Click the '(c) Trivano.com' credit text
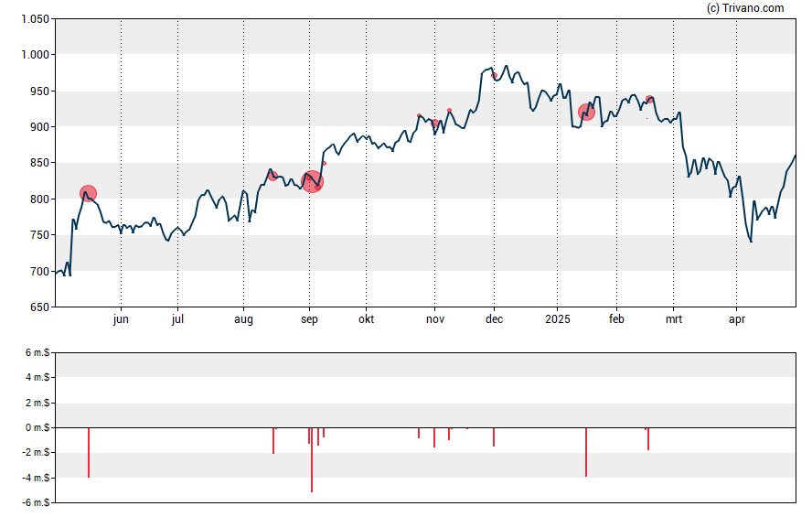812x517 pixels. pos(745,7)
